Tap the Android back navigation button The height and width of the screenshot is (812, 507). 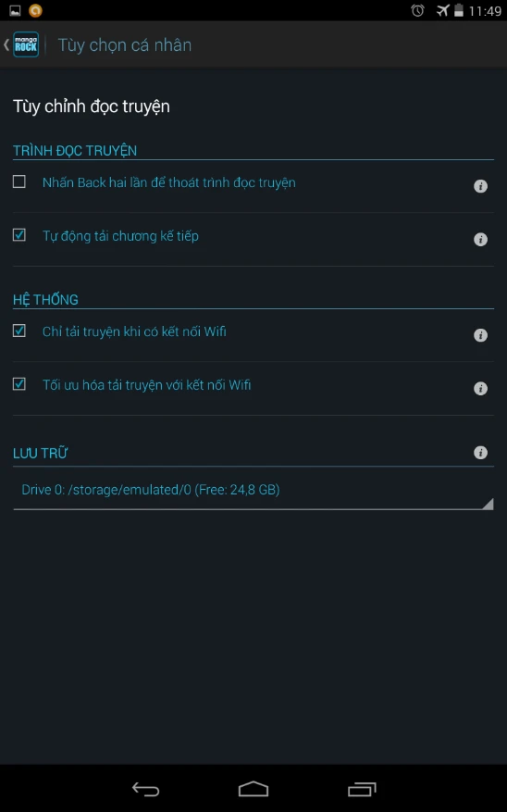tap(145, 789)
